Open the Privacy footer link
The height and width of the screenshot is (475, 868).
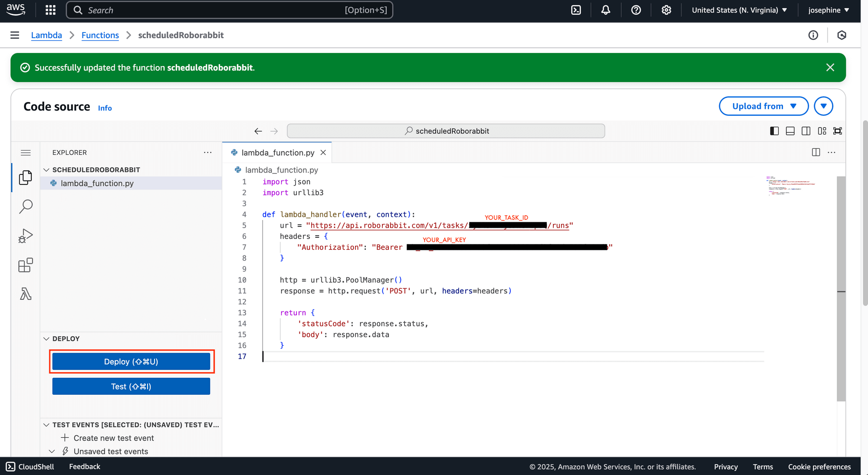(726, 467)
